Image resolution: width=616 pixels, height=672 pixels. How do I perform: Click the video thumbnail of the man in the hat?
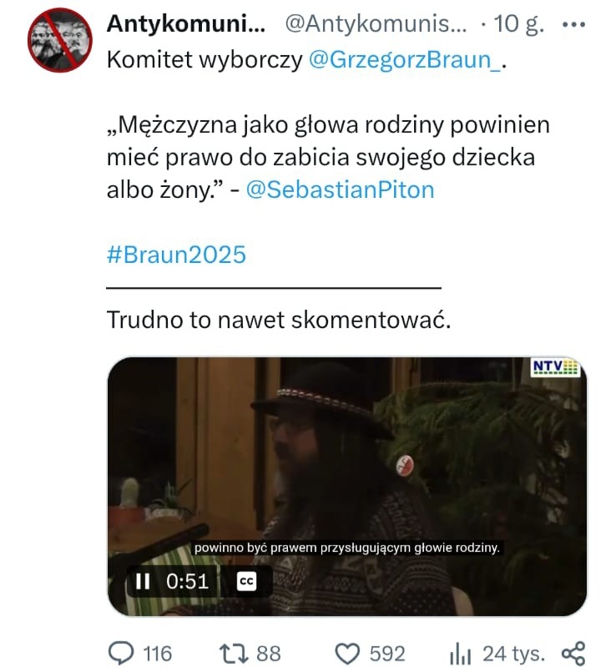[x=346, y=486]
